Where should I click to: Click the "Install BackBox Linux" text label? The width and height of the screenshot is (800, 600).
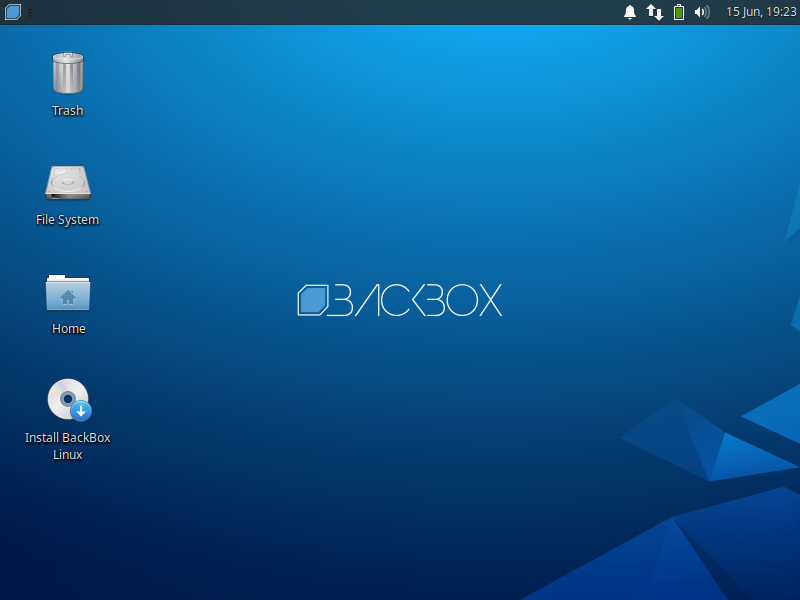point(67,446)
